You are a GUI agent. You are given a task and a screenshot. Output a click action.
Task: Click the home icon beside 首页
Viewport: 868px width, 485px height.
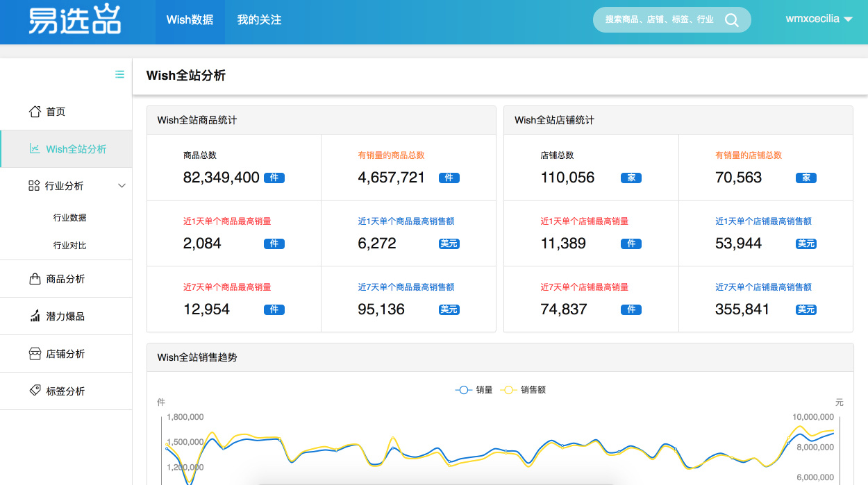click(x=35, y=111)
